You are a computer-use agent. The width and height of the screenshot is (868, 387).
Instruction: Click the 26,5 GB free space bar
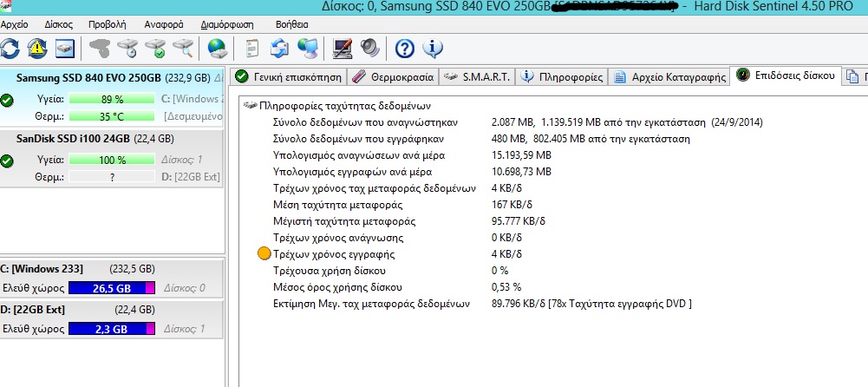click(x=112, y=288)
